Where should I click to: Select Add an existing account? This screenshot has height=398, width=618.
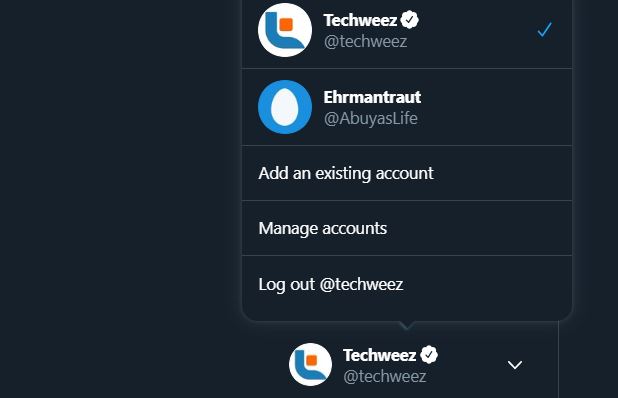(x=346, y=173)
